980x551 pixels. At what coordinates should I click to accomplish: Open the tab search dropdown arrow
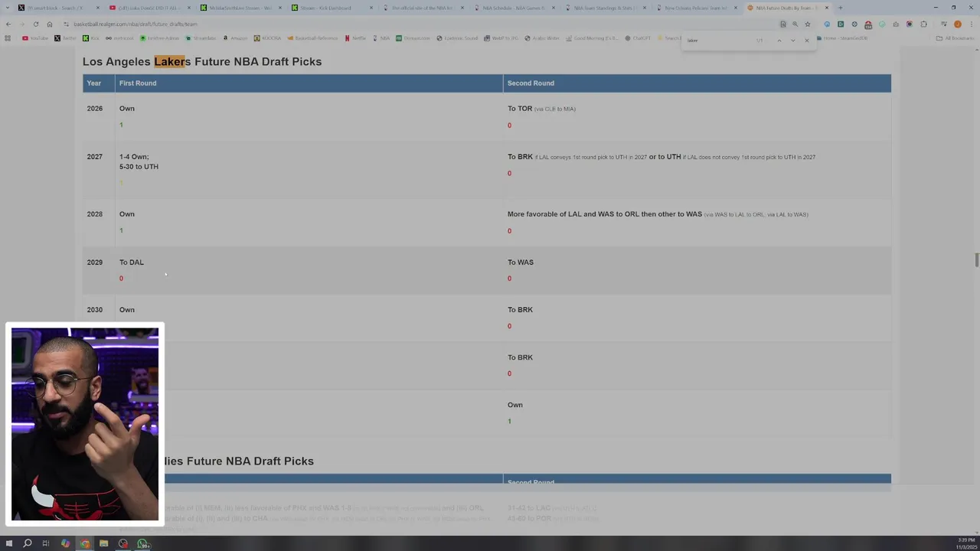[8, 8]
